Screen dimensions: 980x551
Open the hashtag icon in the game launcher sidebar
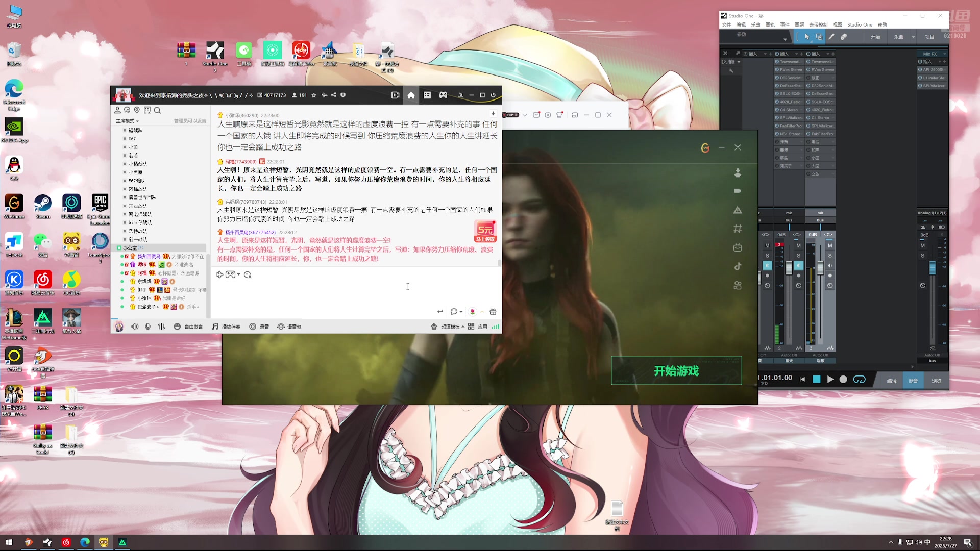click(738, 229)
